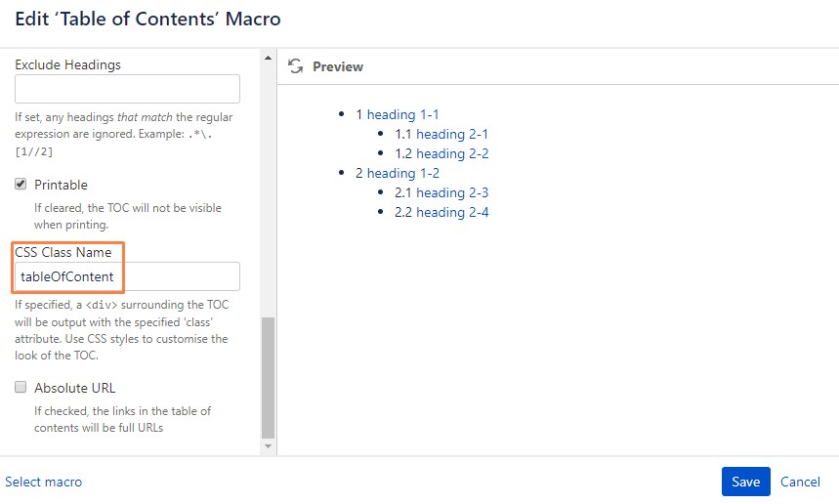Click the scrollbar down arrow in settings panel
Image resolution: width=839 pixels, height=504 pixels.
(268, 446)
